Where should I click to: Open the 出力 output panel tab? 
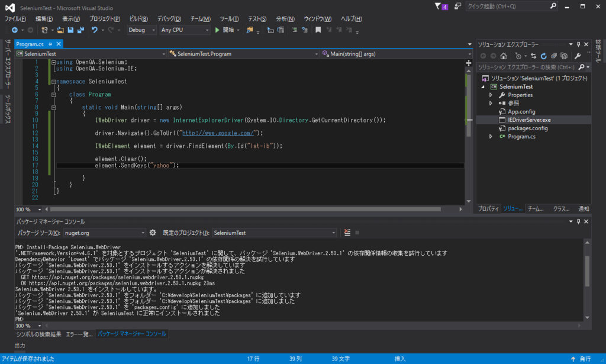[x=20, y=346]
